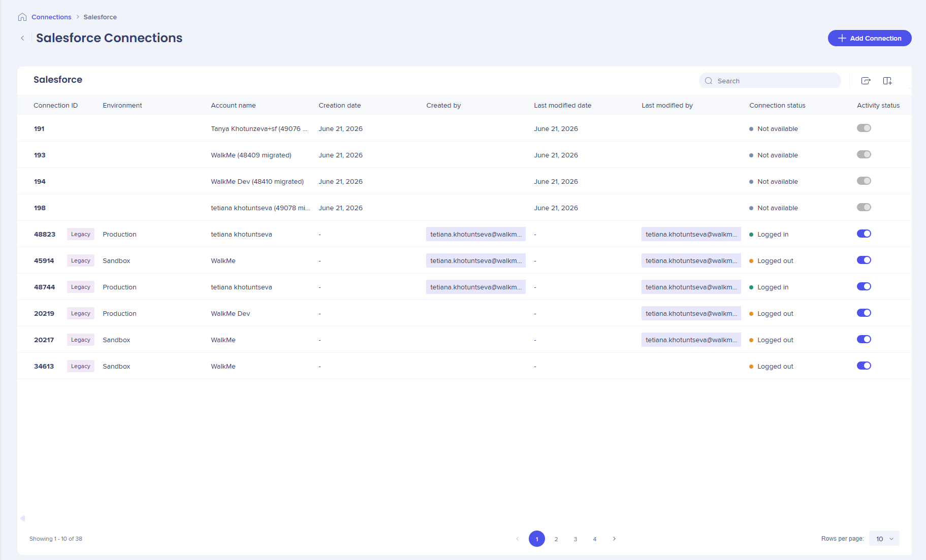926x560 pixels.
Task: Open the rows per page dropdown
Action: pos(884,539)
